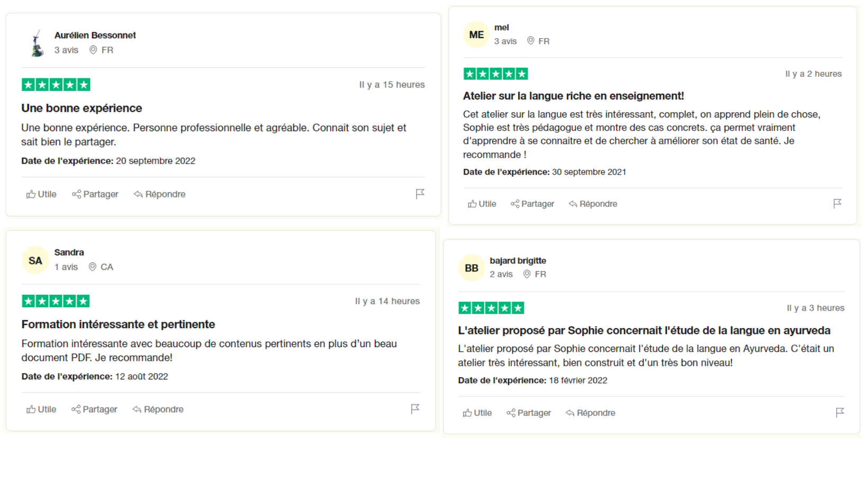This screenshot has width=868, height=489.
Task: Click Utile on Sandra's review
Action: coord(41,409)
